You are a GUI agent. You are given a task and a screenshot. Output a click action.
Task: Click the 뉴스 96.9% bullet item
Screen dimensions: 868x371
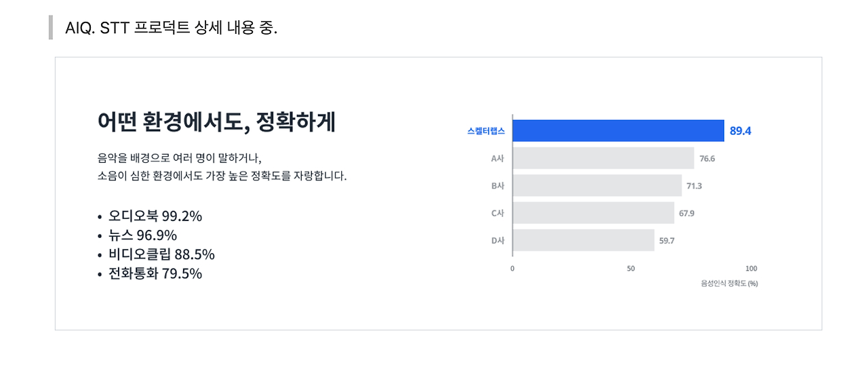point(142,235)
